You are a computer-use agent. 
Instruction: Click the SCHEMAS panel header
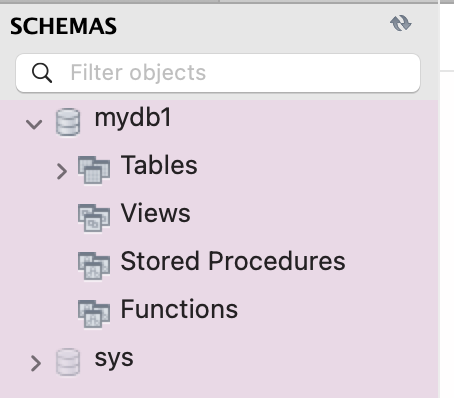coord(63,26)
